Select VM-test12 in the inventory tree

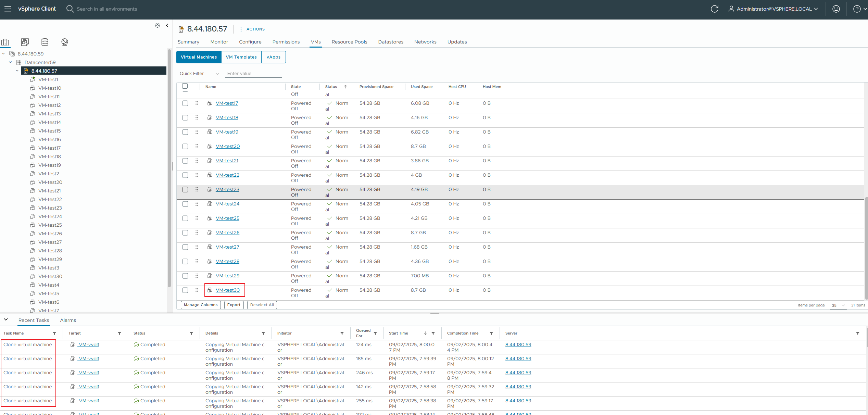click(x=50, y=105)
